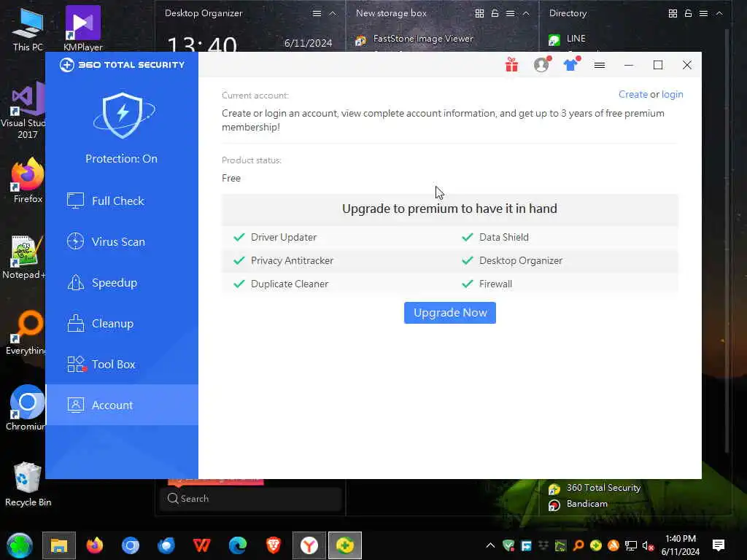Screen dimensions: 747x560
Task: Open 360 Total Security shortcut in Directory
Action: pos(594,488)
